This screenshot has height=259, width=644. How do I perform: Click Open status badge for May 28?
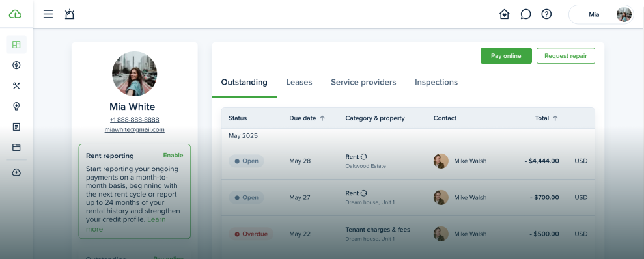[x=246, y=161]
